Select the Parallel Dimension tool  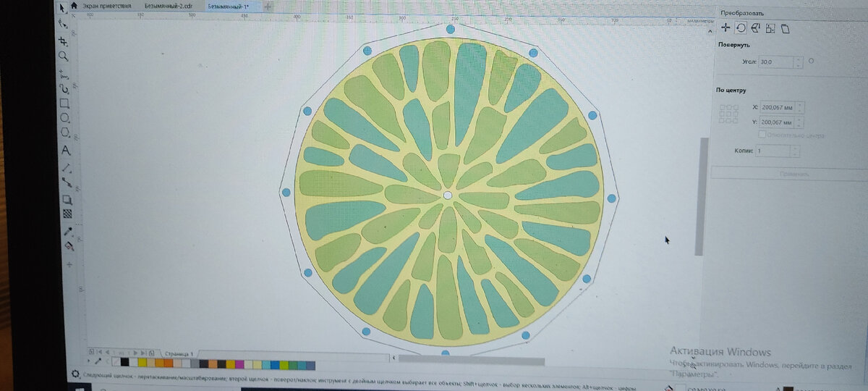tap(67, 167)
